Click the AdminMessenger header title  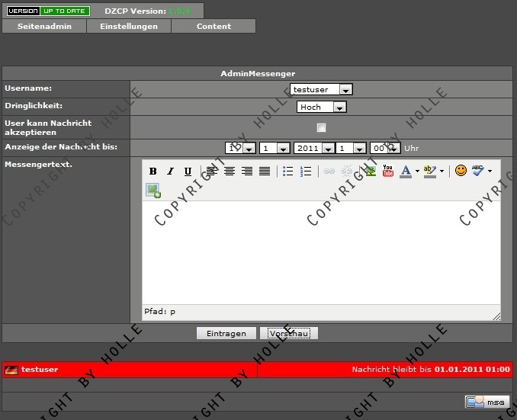click(x=258, y=73)
